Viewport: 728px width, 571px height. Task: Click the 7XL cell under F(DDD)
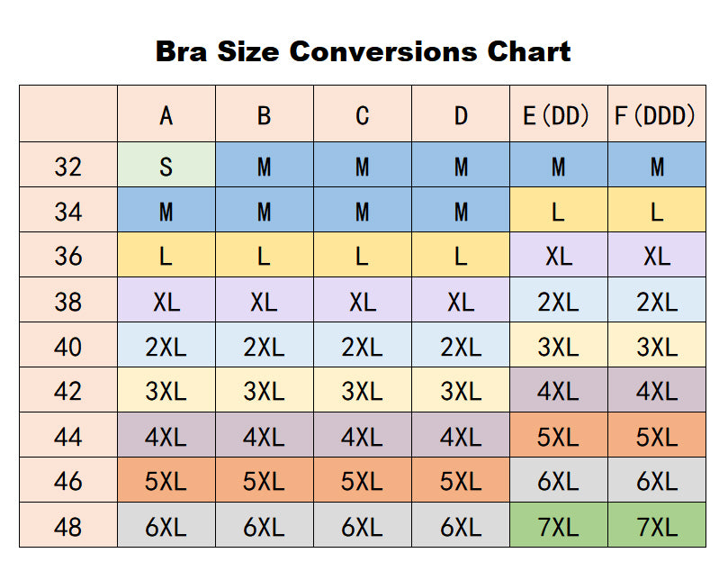(656, 526)
